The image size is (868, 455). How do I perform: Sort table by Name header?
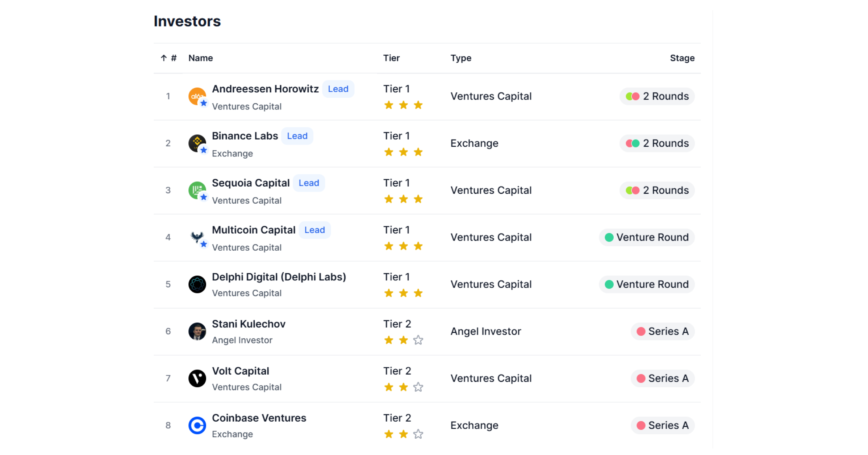(200, 58)
